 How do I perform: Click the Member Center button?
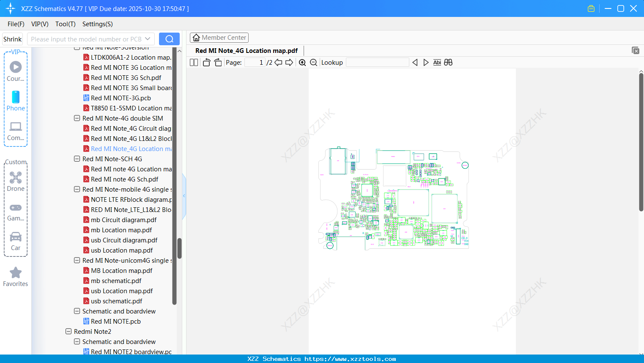pyautogui.click(x=219, y=37)
